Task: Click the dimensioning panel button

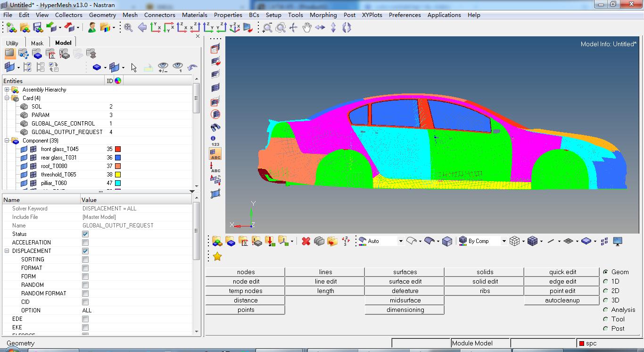Action: (405, 310)
